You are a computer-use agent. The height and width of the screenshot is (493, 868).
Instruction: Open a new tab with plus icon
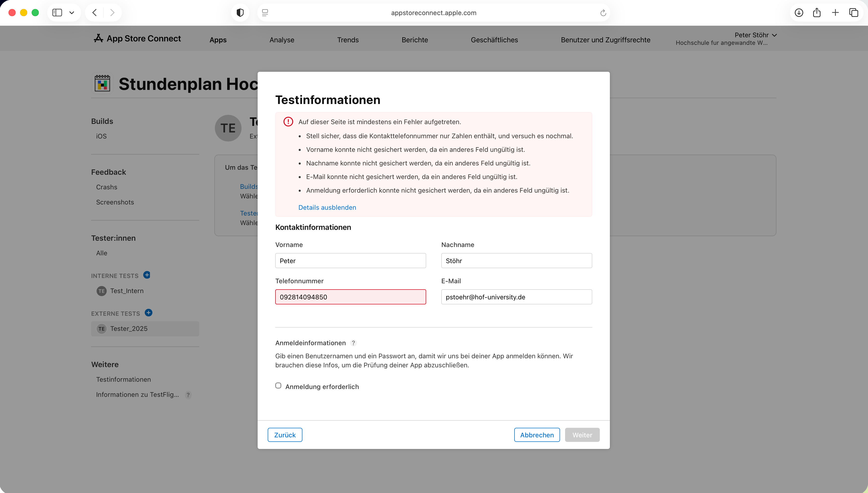pos(835,13)
